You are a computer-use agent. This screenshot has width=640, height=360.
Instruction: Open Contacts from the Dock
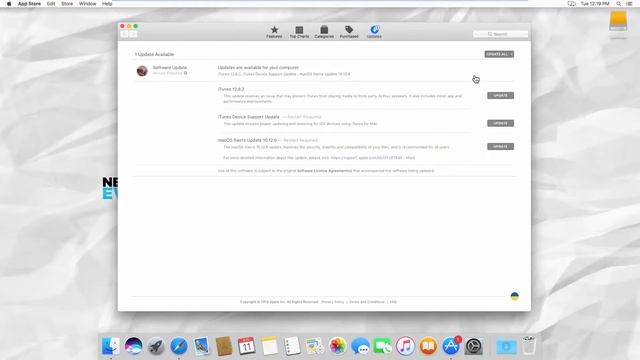(224, 346)
